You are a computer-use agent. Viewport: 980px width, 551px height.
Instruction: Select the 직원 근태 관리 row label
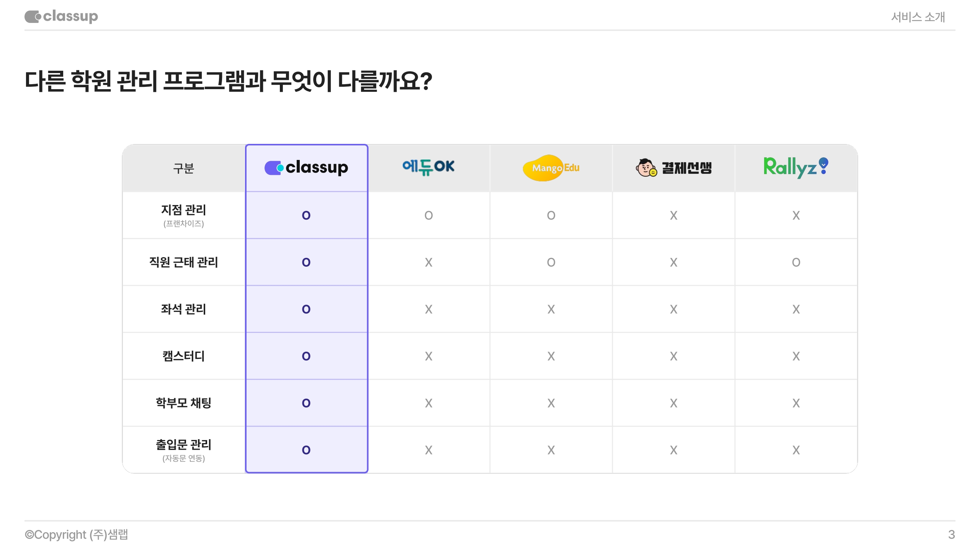184,262
